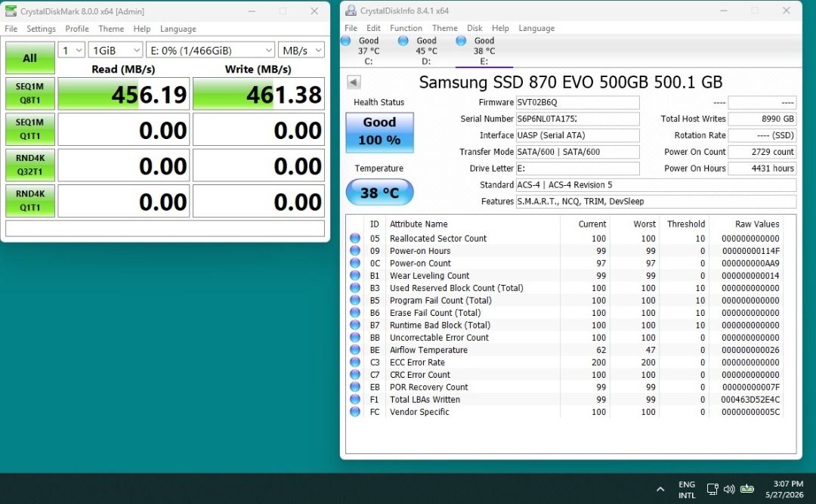Click status orb of ECC Error Rate row
Screen dimensions: 816x504
pos(355,362)
